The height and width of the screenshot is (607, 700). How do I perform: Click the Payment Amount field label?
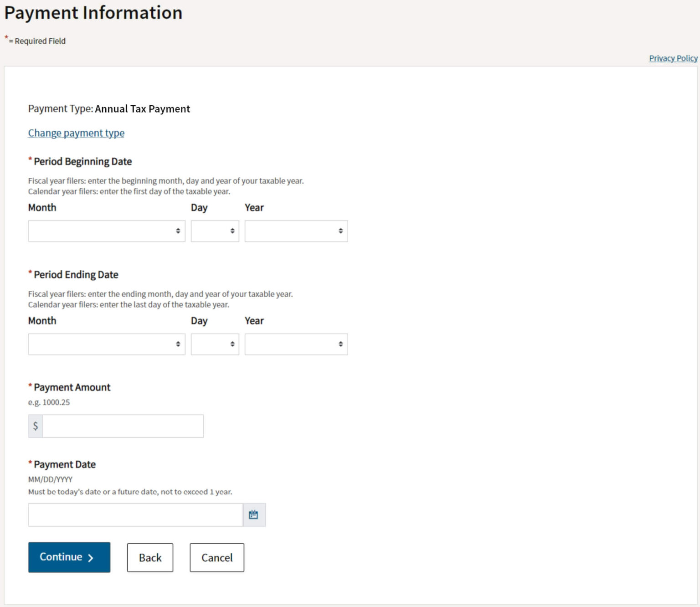(x=72, y=387)
